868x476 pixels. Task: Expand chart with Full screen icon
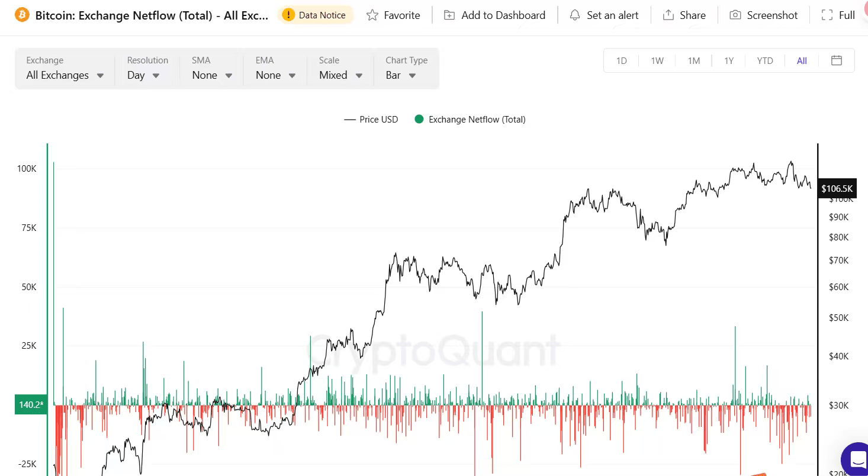827,15
